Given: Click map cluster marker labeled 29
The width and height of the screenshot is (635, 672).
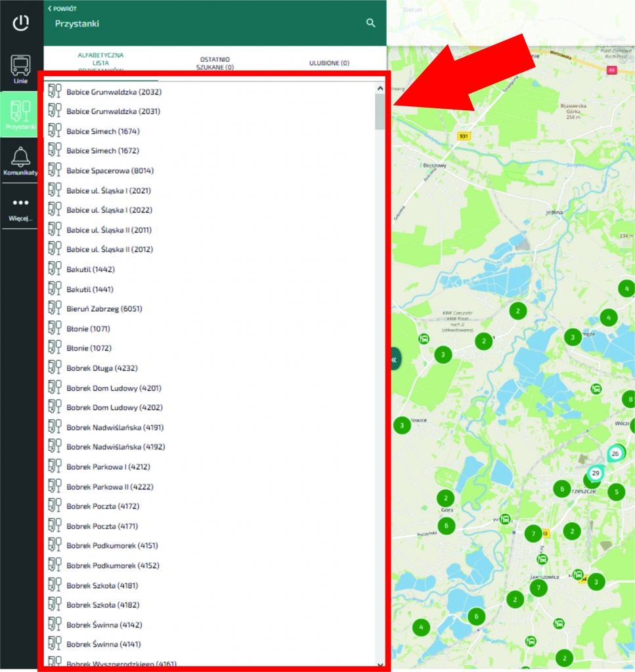Looking at the screenshot, I should tap(596, 473).
